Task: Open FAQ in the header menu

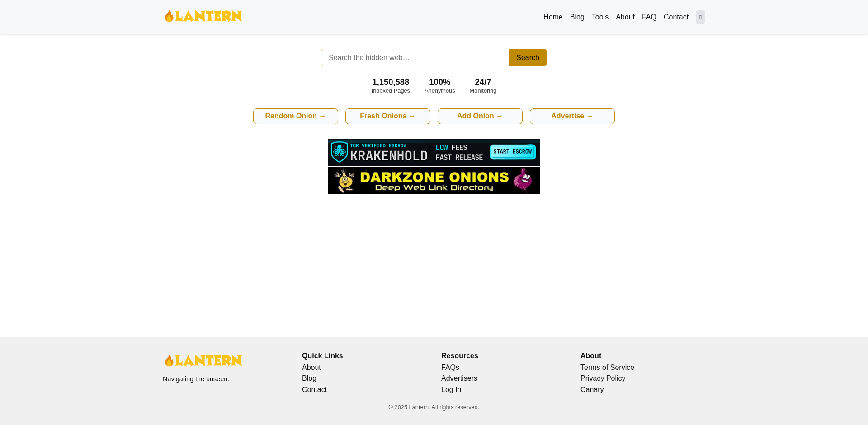Action: (x=649, y=17)
